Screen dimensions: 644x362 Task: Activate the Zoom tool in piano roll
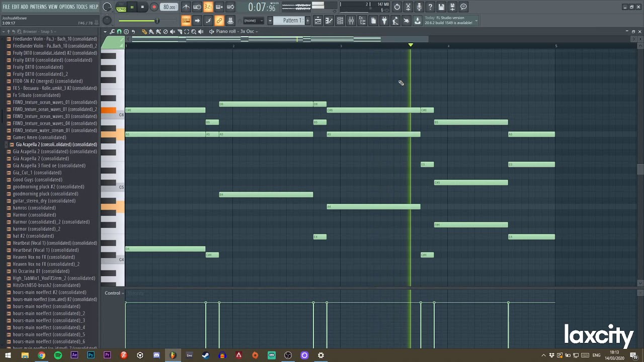(x=194, y=31)
